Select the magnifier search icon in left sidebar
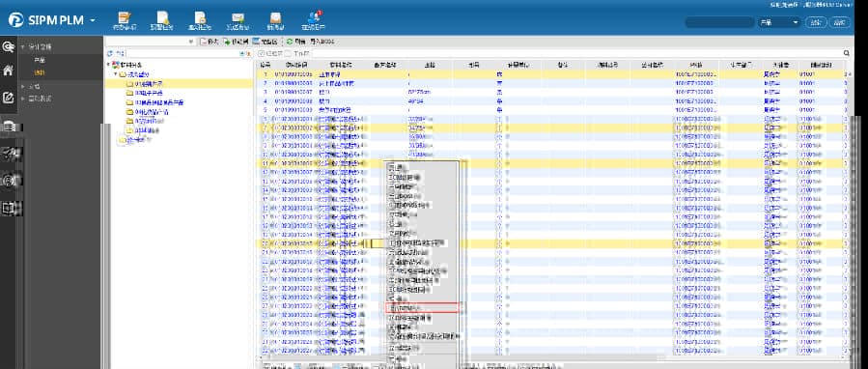868x369 pixels. (x=9, y=47)
